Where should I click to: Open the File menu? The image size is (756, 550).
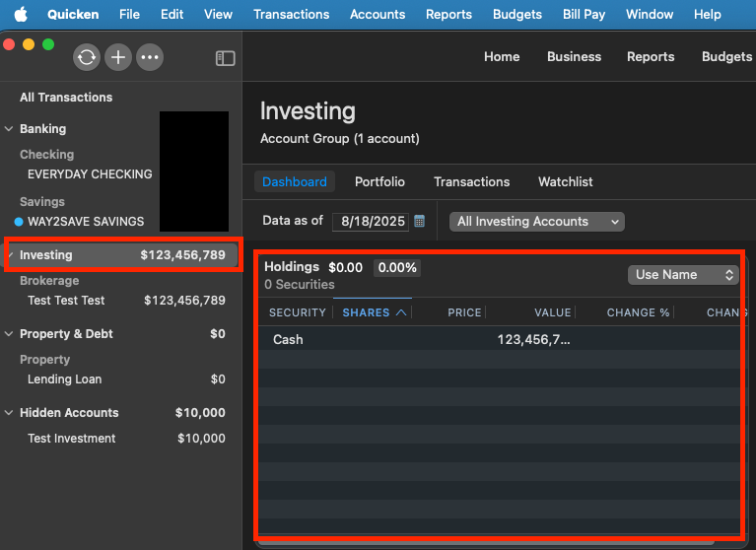(130, 15)
